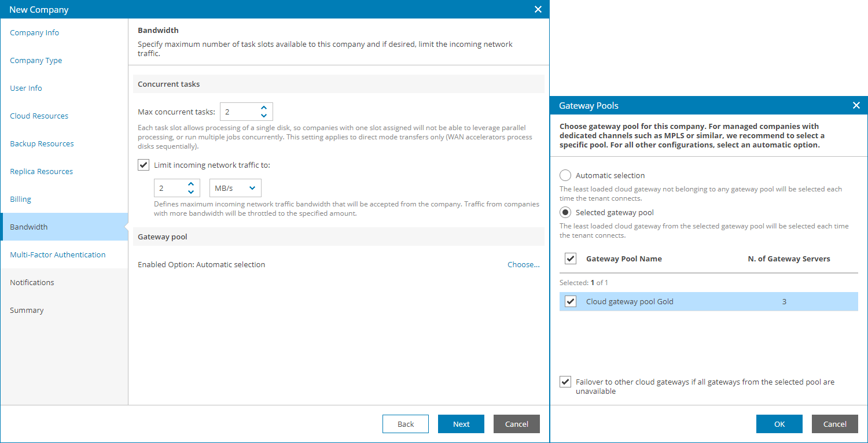868x443 pixels.
Task: Decrease max concurrent tasks with down arrow
Action: coord(264,116)
